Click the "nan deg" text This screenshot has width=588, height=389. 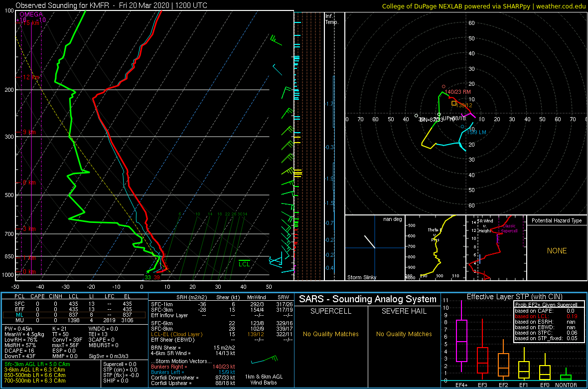coord(392,219)
